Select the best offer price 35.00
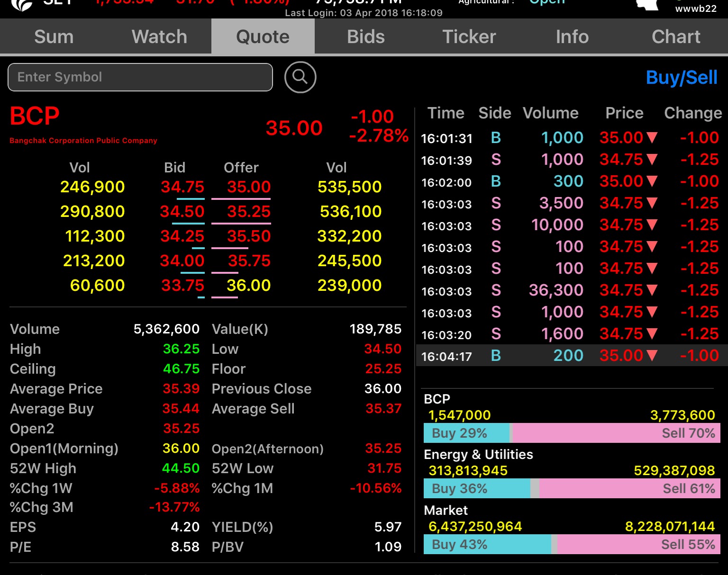The width and height of the screenshot is (728, 575). pos(249,187)
